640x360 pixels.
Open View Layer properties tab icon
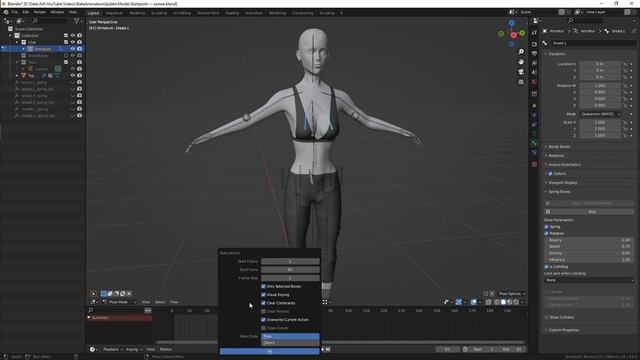(x=534, y=63)
